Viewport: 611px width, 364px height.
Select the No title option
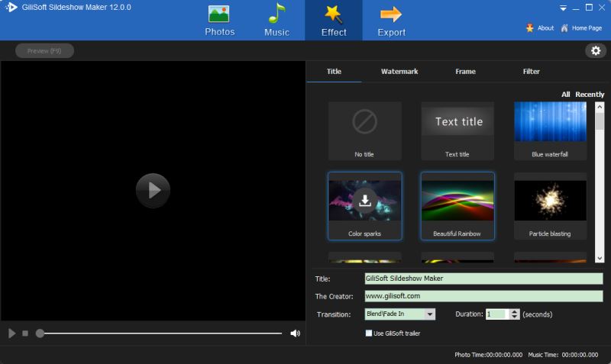click(364, 130)
